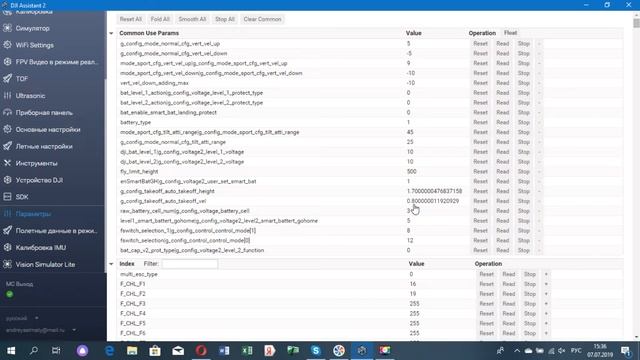The height and width of the screenshot is (360, 640).
Task: Reset the F_CHL_F2 parameter
Action: tap(487, 294)
